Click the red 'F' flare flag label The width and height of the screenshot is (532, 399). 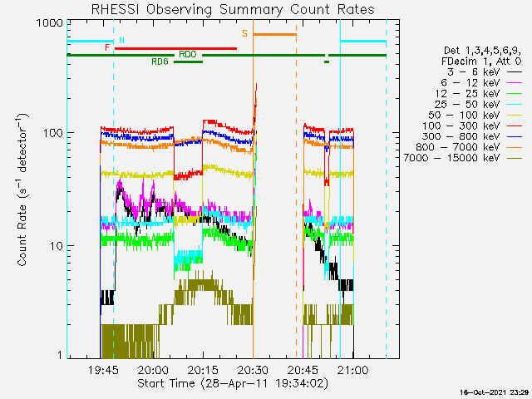point(107,47)
